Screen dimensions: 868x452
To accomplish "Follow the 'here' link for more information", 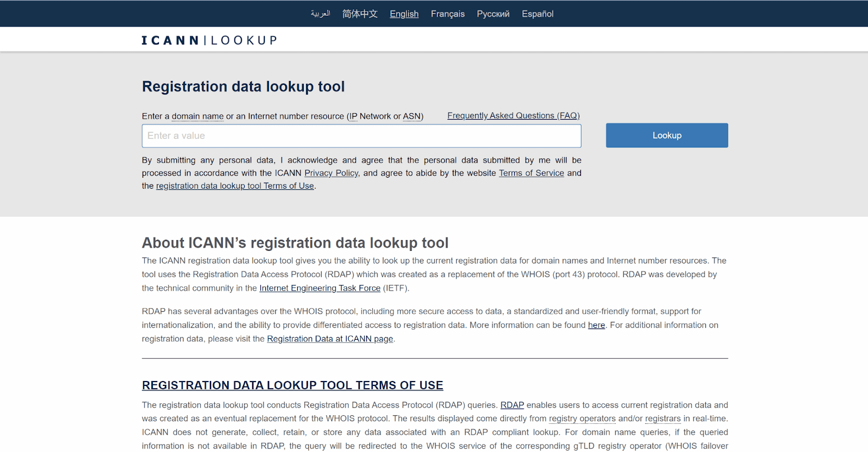I will click(x=596, y=325).
